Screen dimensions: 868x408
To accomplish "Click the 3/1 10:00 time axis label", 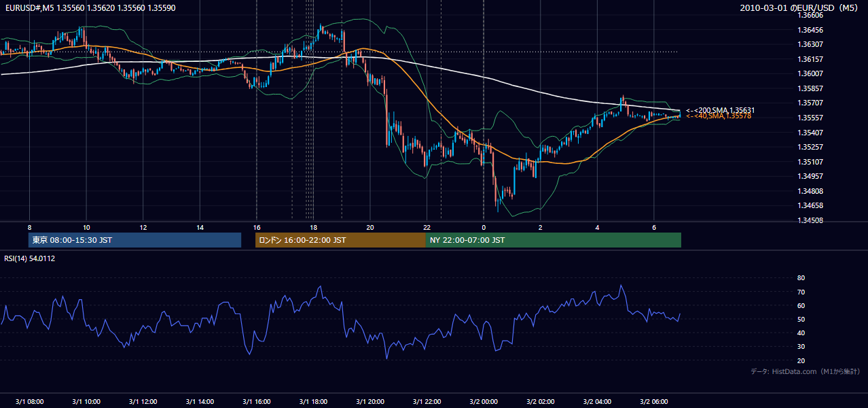I will (86, 402).
